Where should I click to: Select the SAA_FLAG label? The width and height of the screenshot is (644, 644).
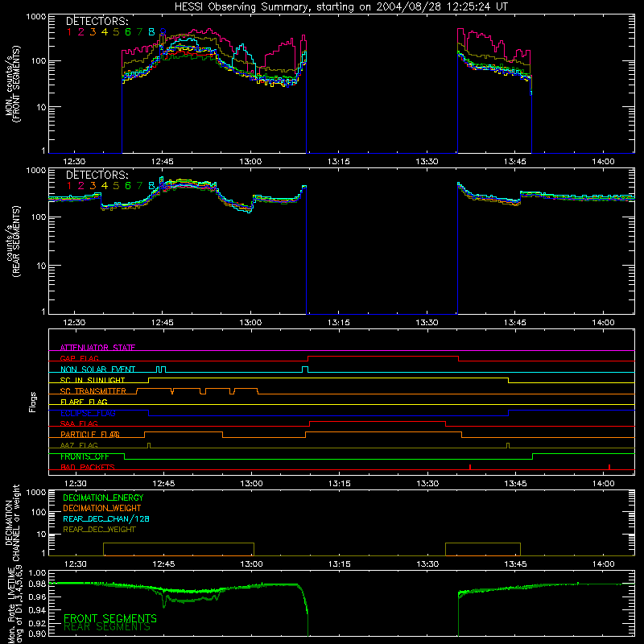79,423
